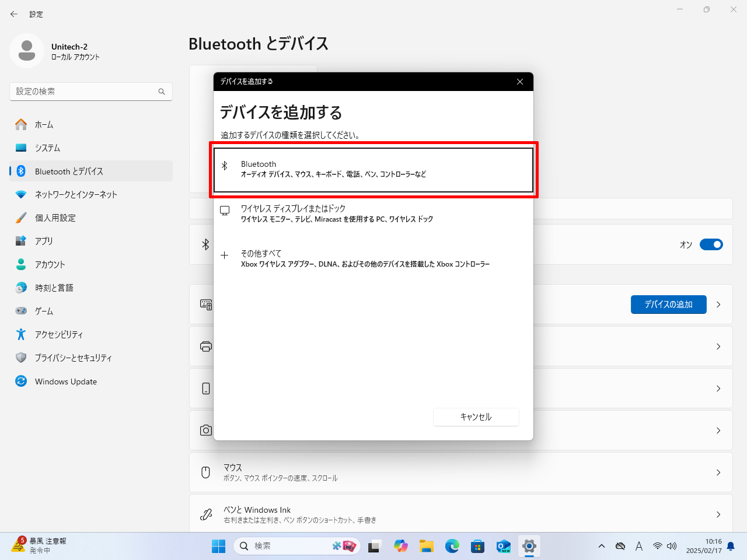
Task: Click the IME input mode A indicator
Action: (639, 546)
